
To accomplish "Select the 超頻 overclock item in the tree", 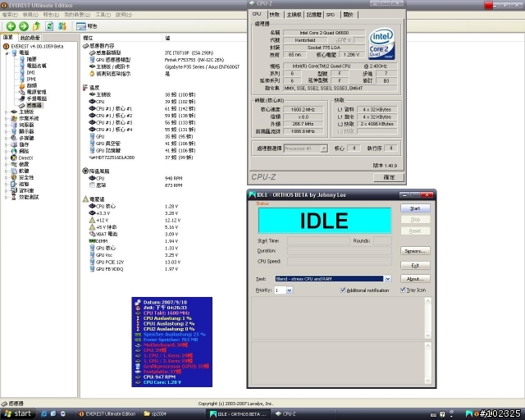I will [x=28, y=85].
